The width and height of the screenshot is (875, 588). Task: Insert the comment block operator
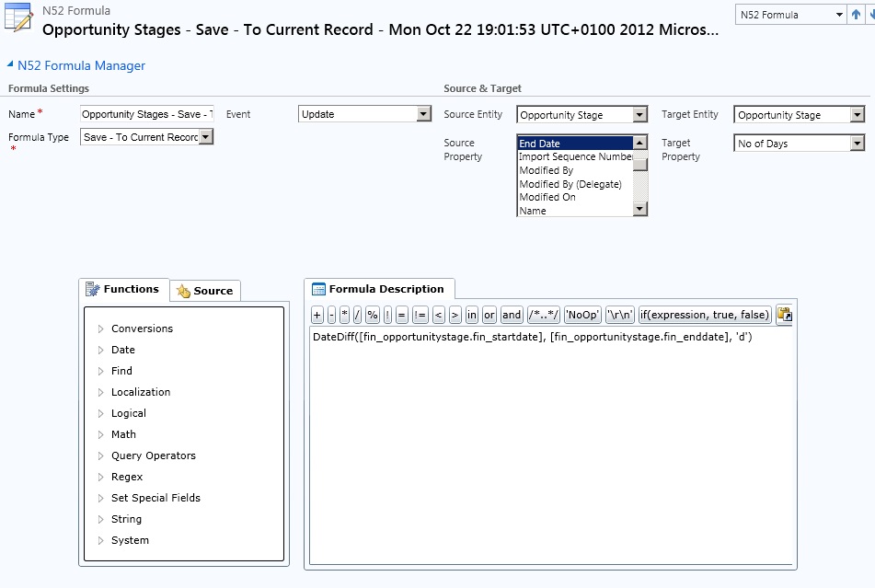click(x=543, y=315)
